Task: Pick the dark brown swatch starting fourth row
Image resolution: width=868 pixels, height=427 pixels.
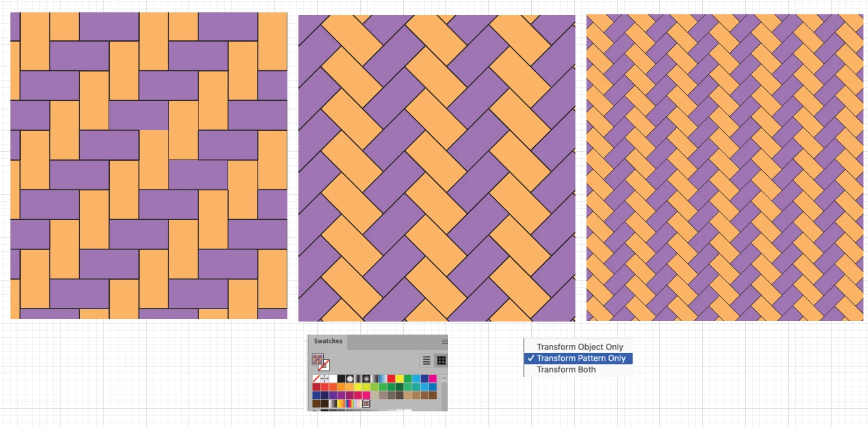Action: pos(316,404)
